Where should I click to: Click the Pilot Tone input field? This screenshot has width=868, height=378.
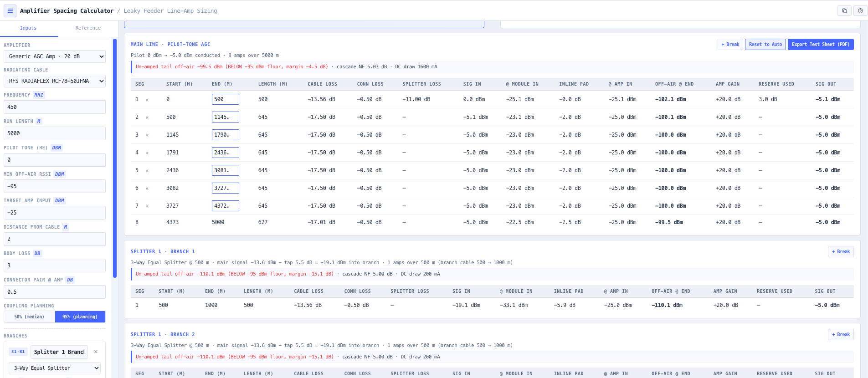[x=55, y=160]
